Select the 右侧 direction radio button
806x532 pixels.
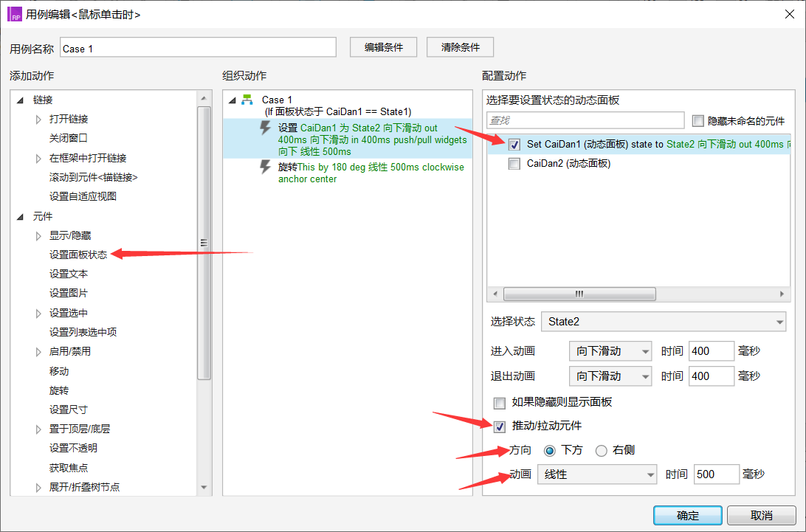coord(601,451)
